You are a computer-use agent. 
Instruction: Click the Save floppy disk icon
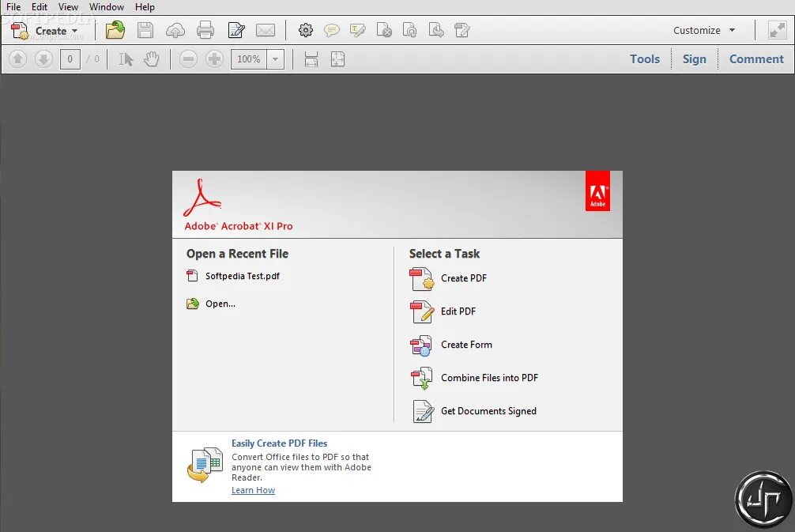coord(145,30)
